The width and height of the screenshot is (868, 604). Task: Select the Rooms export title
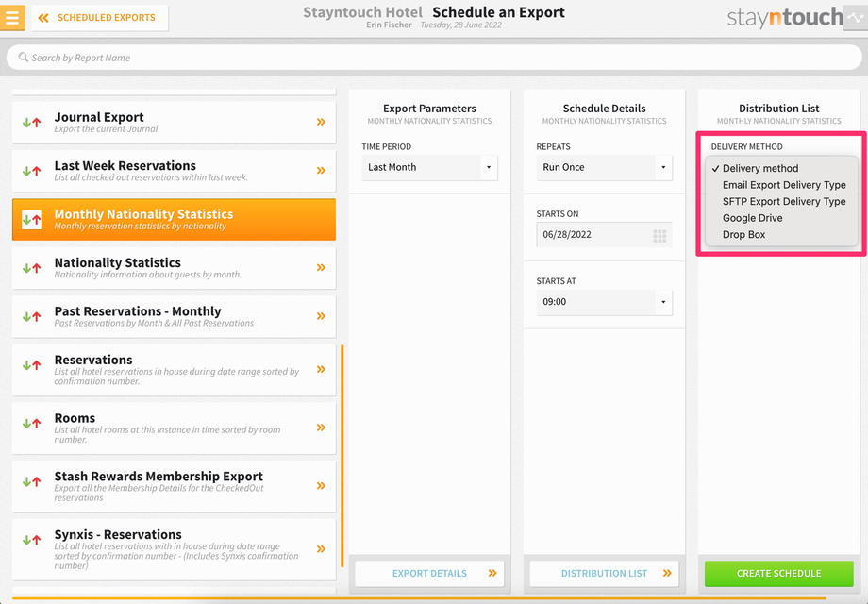coord(75,418)
